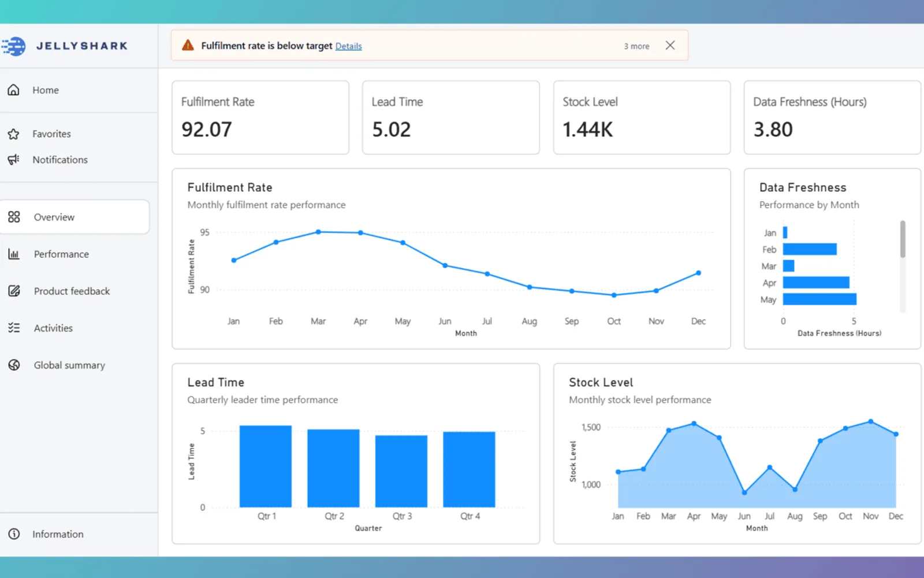The image size is (924, 578).
Task: Click 'Monthly fulfilment rate performance' subtitle
Action: [266, 205]
